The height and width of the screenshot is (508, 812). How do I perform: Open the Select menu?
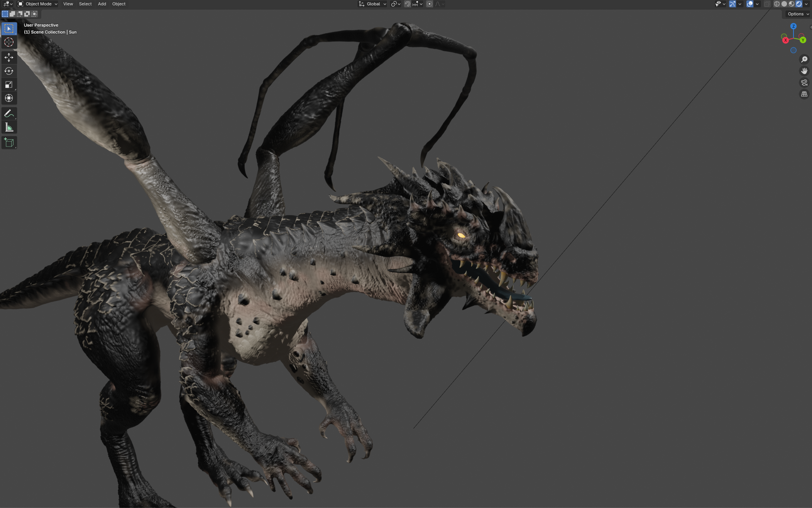(x=85, y=4)
